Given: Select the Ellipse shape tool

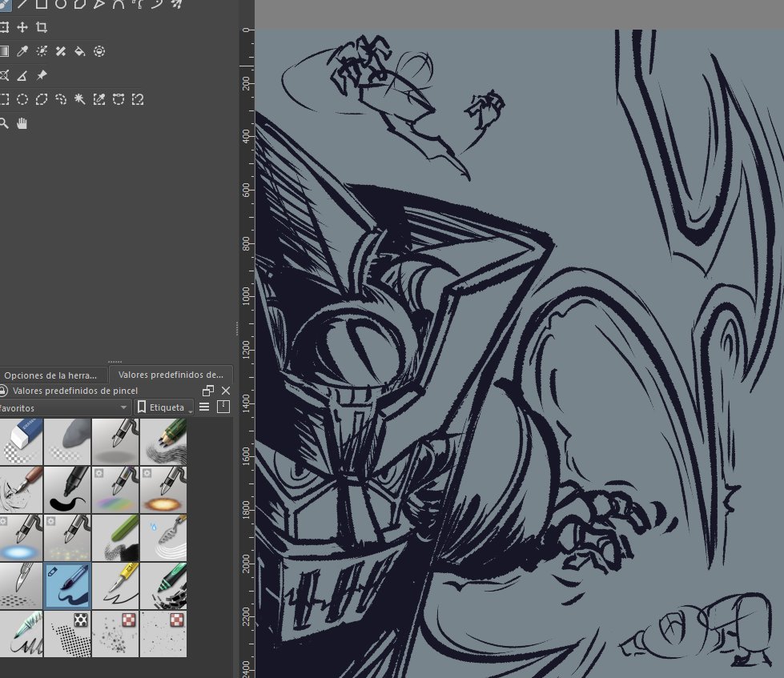Looking at the screenshot, I should click(x=61, y=5).
